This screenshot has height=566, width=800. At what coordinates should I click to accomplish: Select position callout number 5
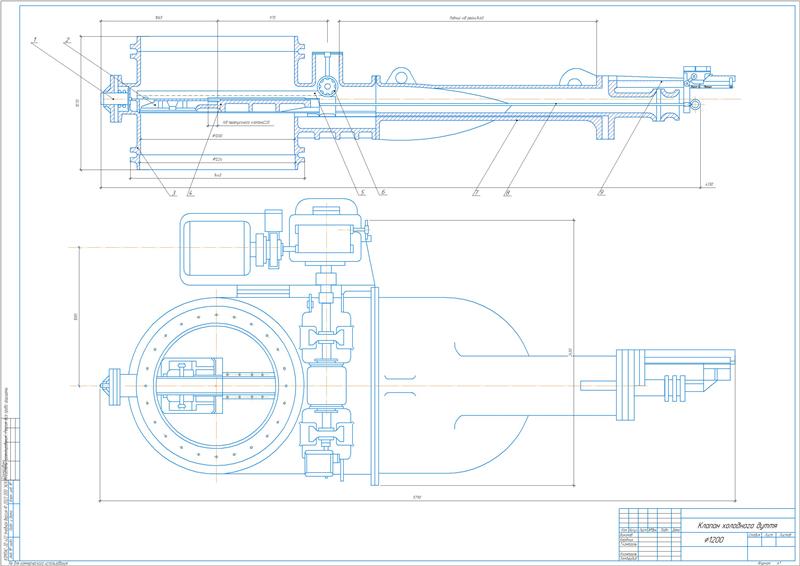click(362, 192)
